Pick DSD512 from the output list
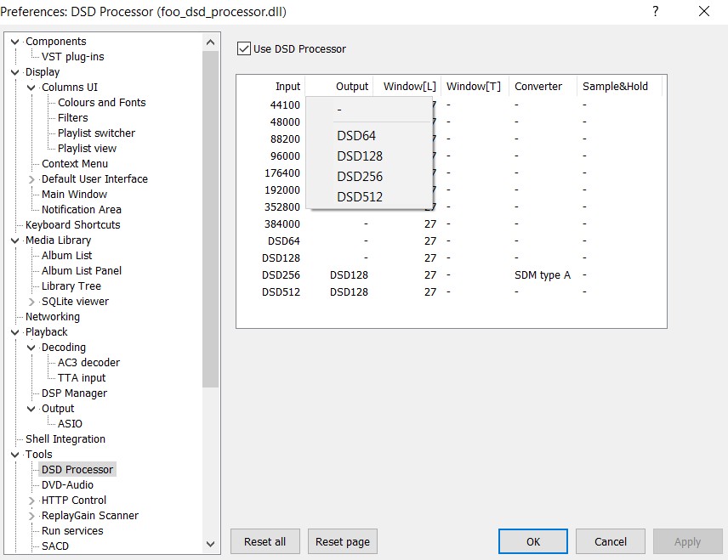The image size is (728, 560). pyautogui.click(x=360, y=197)
